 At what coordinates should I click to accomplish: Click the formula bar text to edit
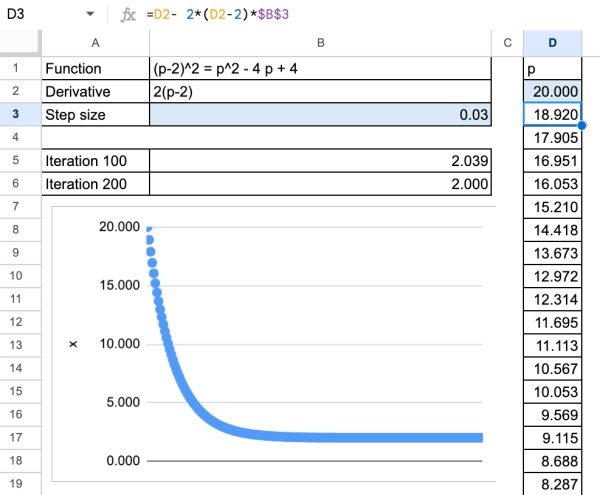click(x=300, y=15)
